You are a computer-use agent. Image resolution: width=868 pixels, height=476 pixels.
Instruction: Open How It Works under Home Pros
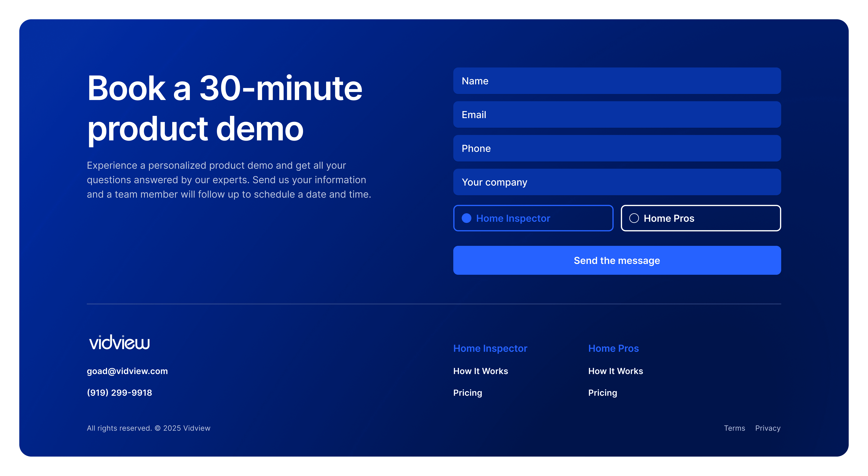pyautogui.click(x=615, y=371)
